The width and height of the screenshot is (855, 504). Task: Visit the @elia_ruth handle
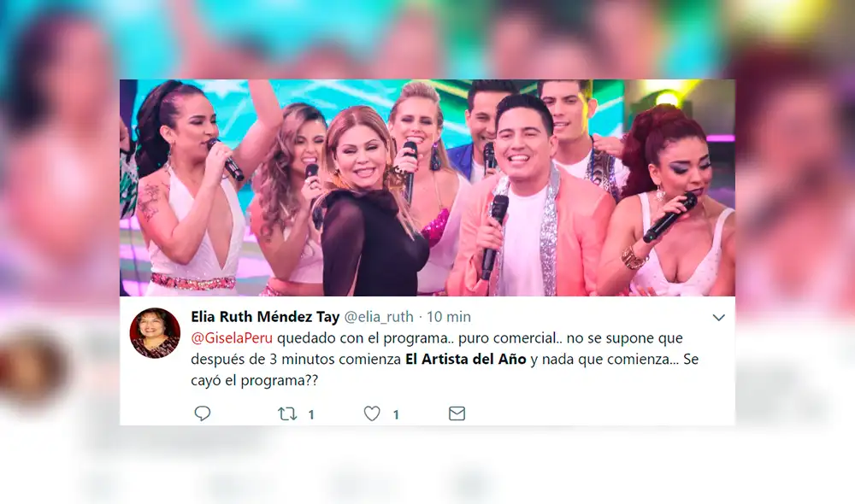379,317
